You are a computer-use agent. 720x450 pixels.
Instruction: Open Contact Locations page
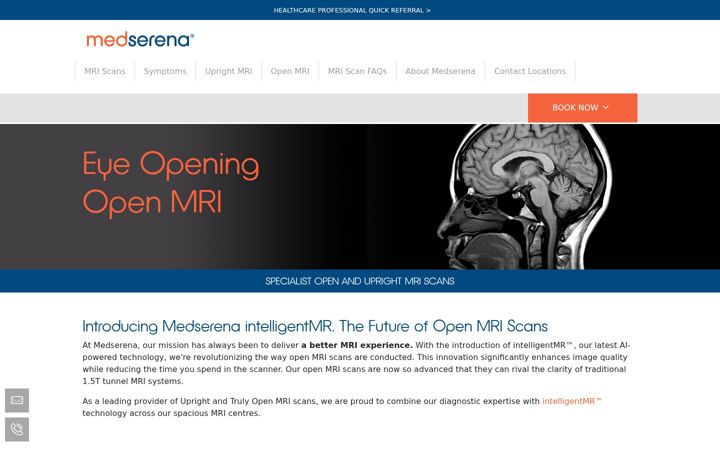(x=530, y=71)
